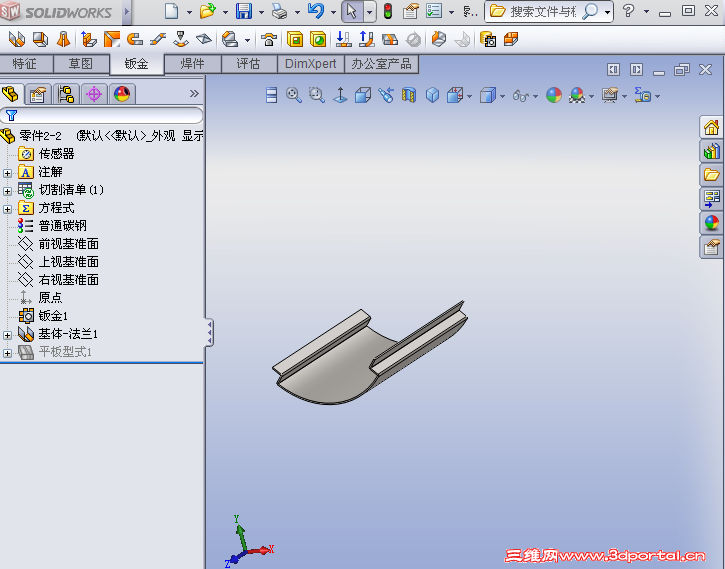725x569 pixels.
Task: Expand the 切割清单(1) tree node
Action: click(x=7, y=191)
